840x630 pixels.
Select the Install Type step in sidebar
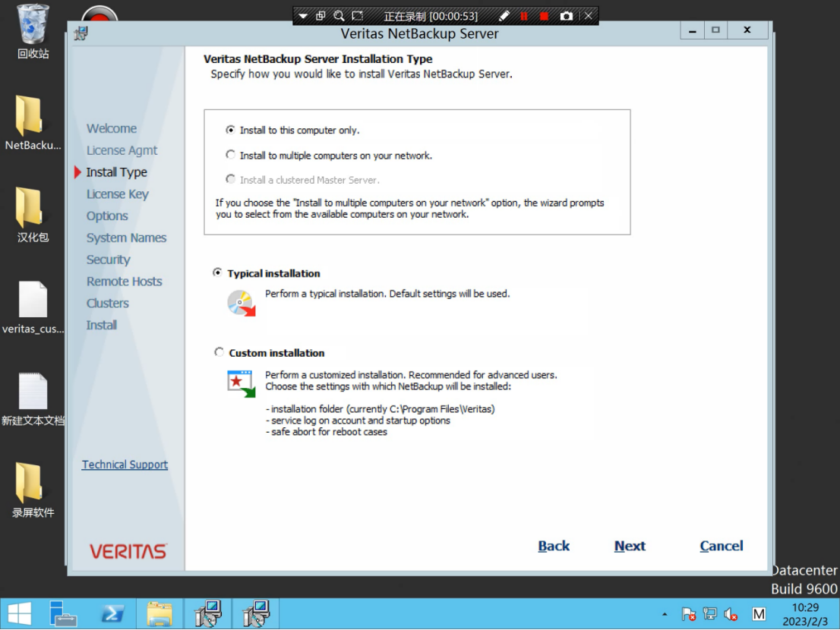[116, 172]
